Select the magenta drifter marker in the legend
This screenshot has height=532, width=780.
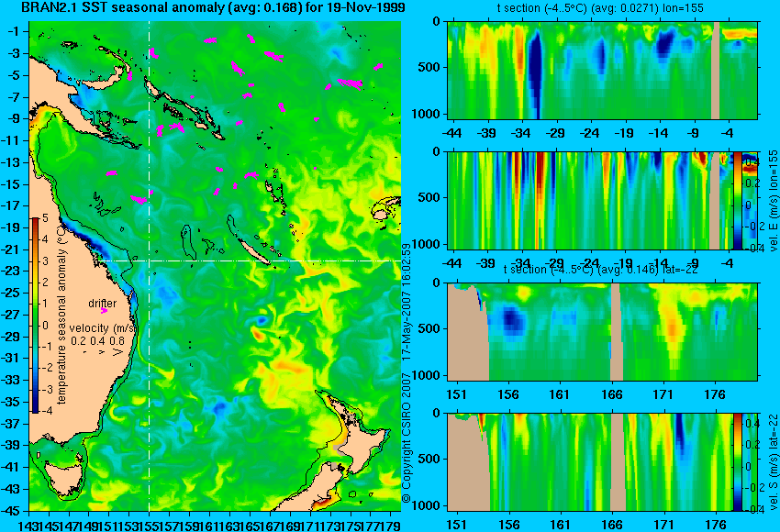click(104, 311)
